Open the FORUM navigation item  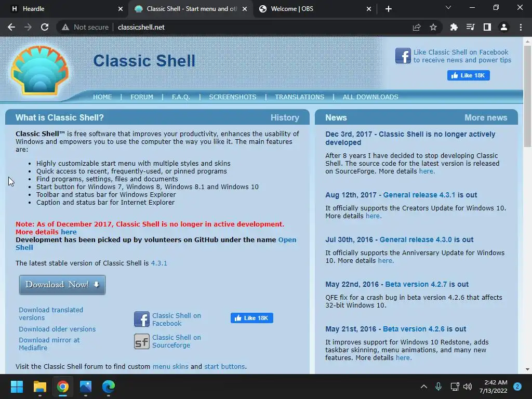coord(142,97)
